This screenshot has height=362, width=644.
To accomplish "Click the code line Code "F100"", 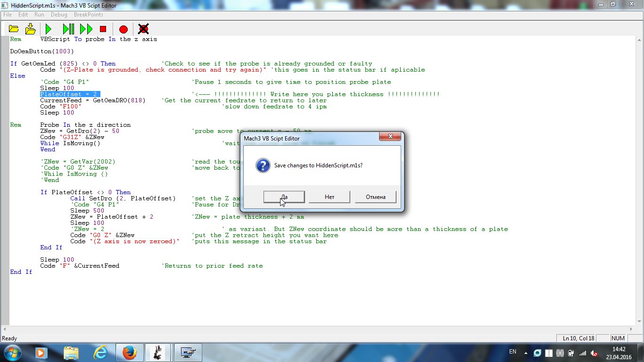I will [61, 107].
